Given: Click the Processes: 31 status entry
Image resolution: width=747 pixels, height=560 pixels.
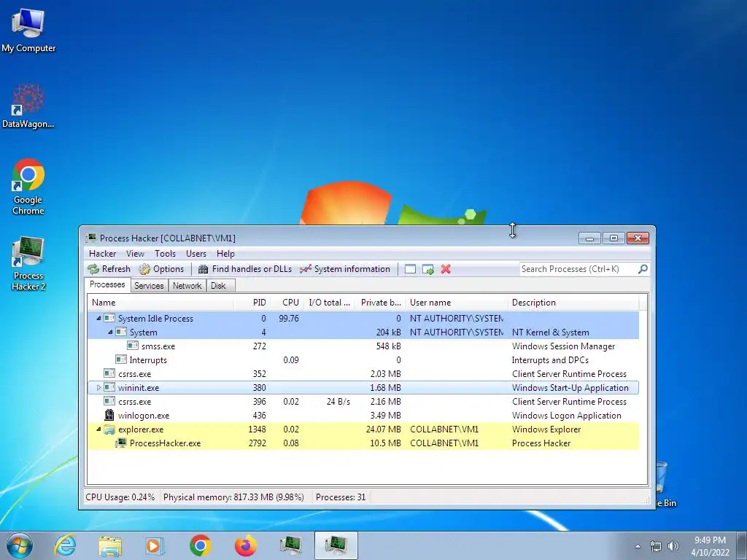Looking at the screenshot, I should click(341, 497).
